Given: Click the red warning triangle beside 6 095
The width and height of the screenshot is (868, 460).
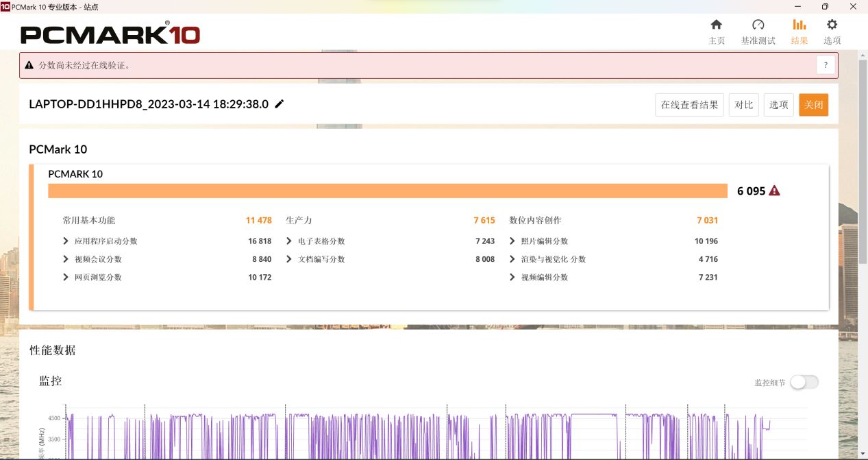Looking at the screenshot, I should (x=774, y=191).
